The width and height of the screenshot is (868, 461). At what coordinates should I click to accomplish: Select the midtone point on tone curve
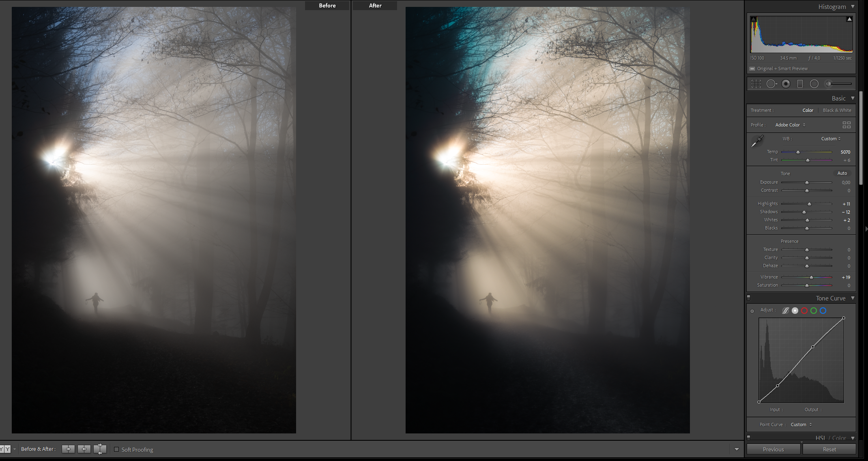[x=812, y=347]
